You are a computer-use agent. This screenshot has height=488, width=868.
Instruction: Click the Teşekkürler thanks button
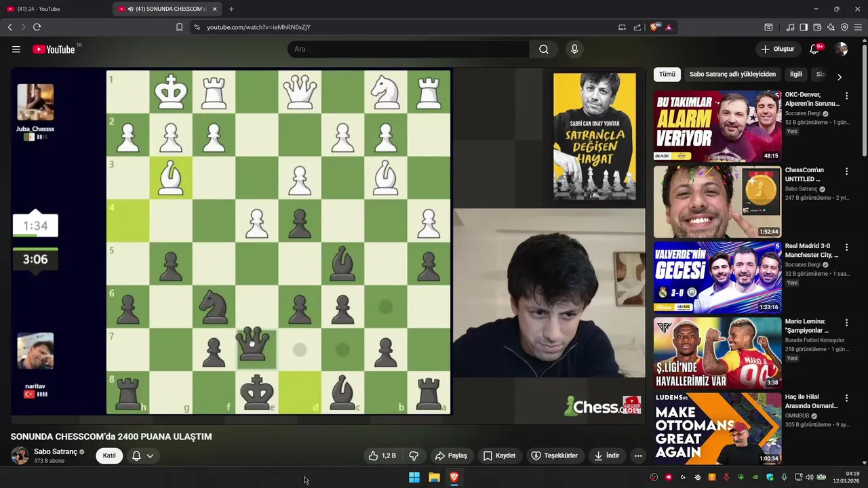tap(555, 455)
